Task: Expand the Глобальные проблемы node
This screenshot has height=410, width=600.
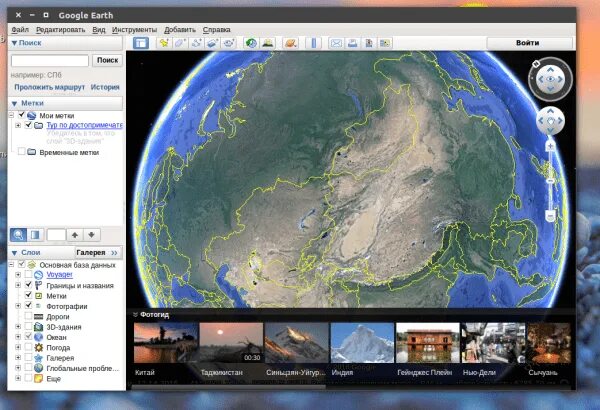Action: (18, 368)
